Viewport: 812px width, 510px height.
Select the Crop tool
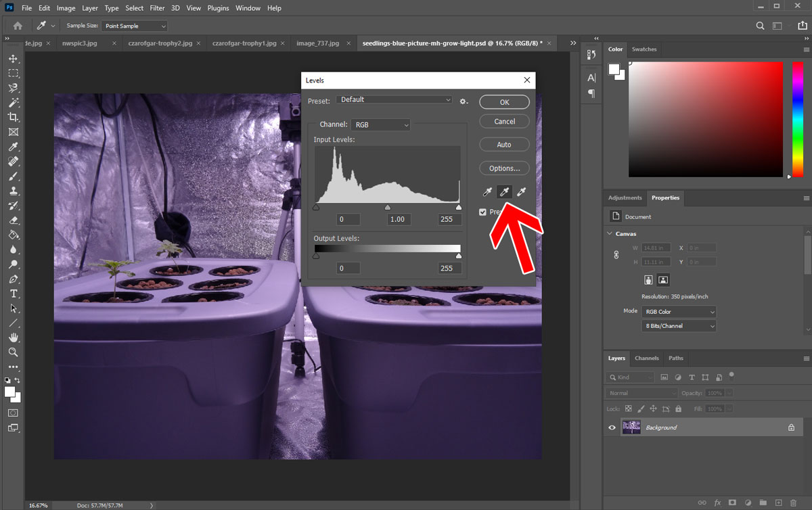[x=13, y=117]
